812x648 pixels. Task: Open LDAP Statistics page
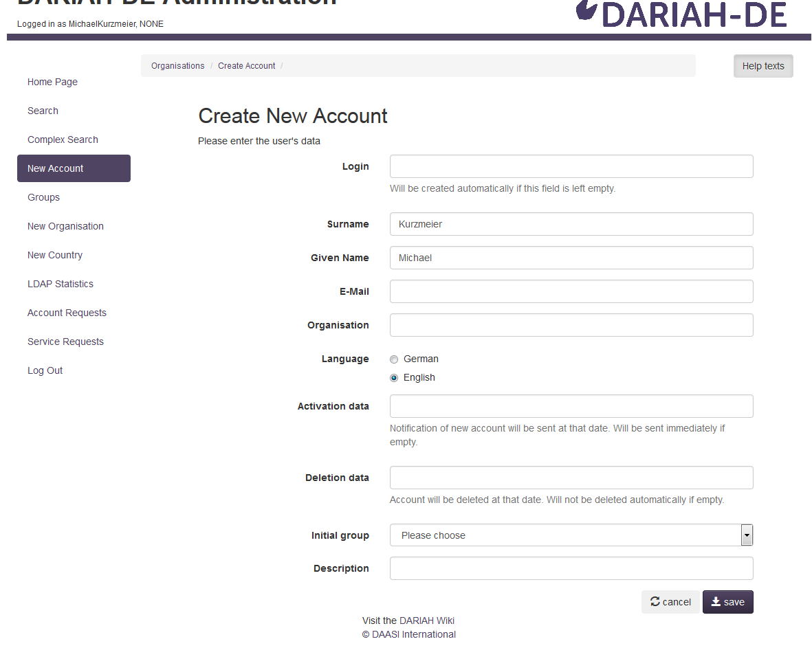(x=61, y=284)
